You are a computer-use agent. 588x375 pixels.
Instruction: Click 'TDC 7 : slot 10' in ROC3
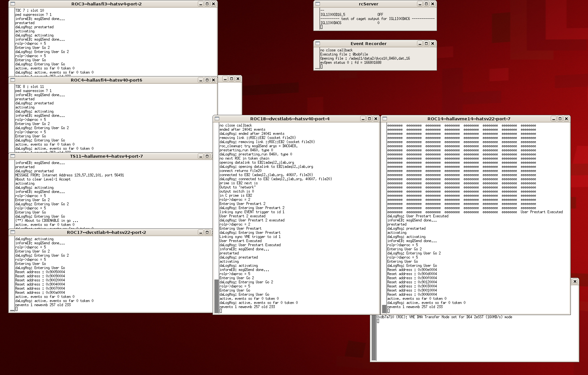(x=30, y=10)
